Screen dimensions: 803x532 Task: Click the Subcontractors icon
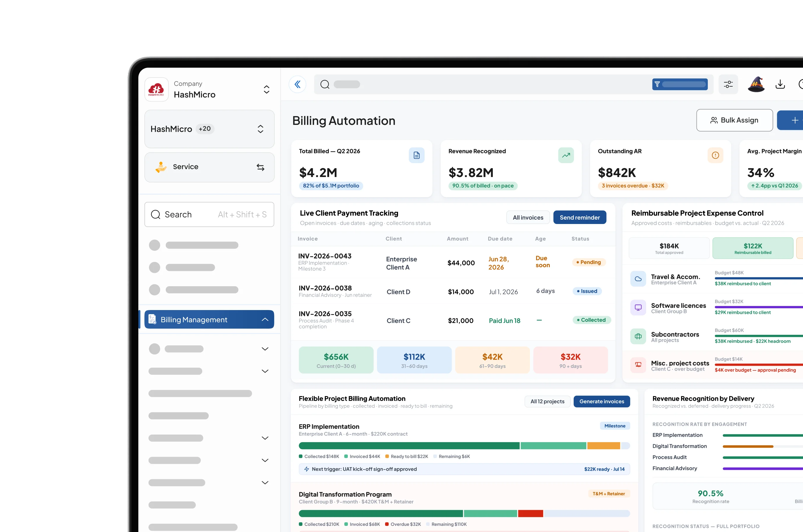click(x=638, y=337)
